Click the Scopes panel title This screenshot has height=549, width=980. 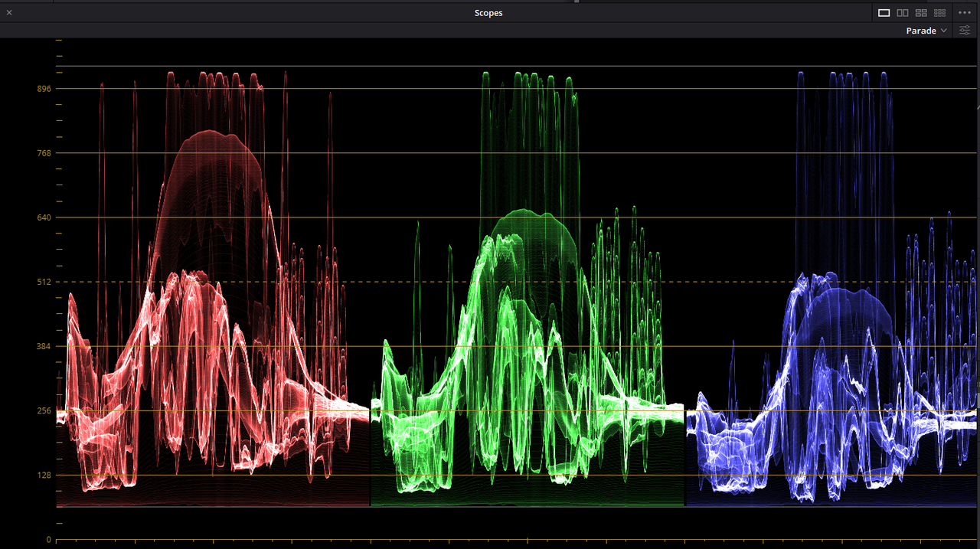point(488,13)
